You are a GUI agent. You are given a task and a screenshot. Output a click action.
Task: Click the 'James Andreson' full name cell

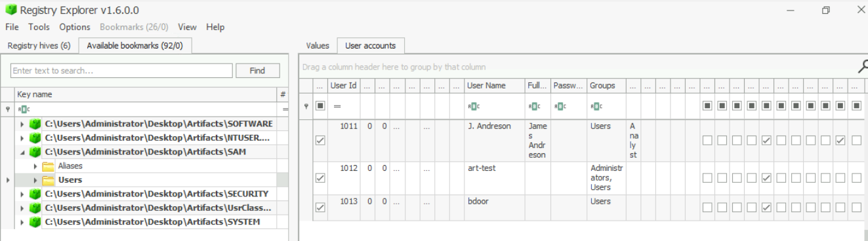coord(537,141)
